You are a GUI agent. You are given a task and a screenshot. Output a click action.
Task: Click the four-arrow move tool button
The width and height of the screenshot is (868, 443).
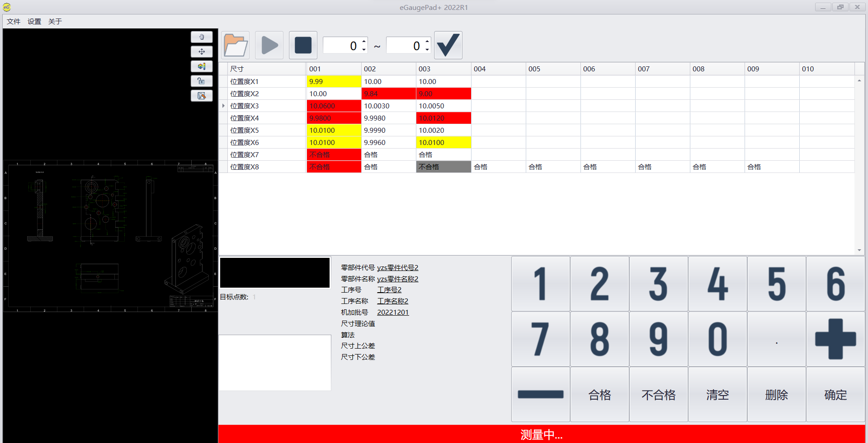tap(202, 51)
